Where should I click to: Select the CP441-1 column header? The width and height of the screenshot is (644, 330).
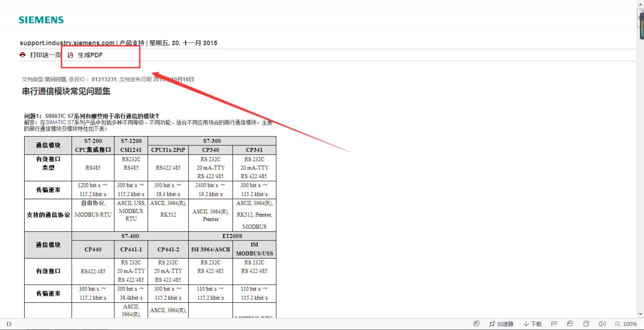[x=131, y=249]
